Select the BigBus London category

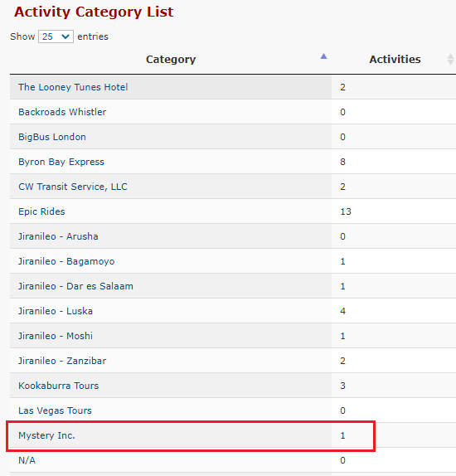(x=52, y=137)
